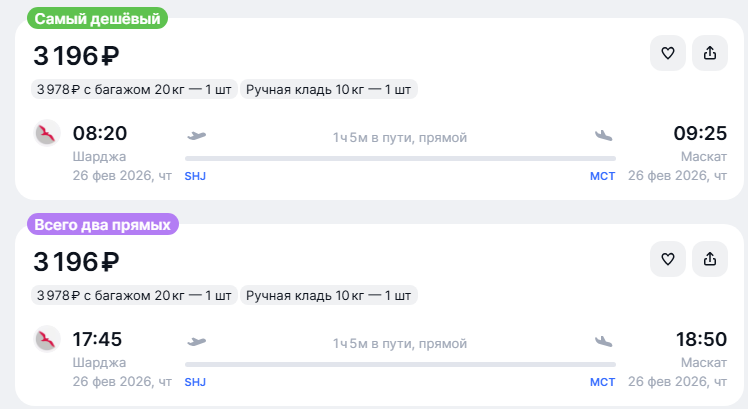Click landing plane icon on 17:45 flight

pyautogui.click(x=603, y=341)
